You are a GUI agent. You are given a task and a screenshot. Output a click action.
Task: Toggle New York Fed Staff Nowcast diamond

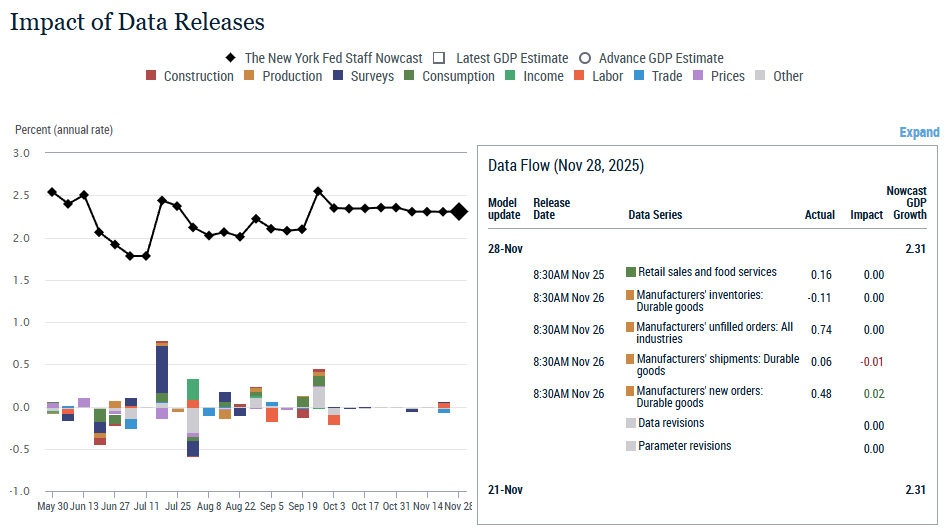(231, 58)
